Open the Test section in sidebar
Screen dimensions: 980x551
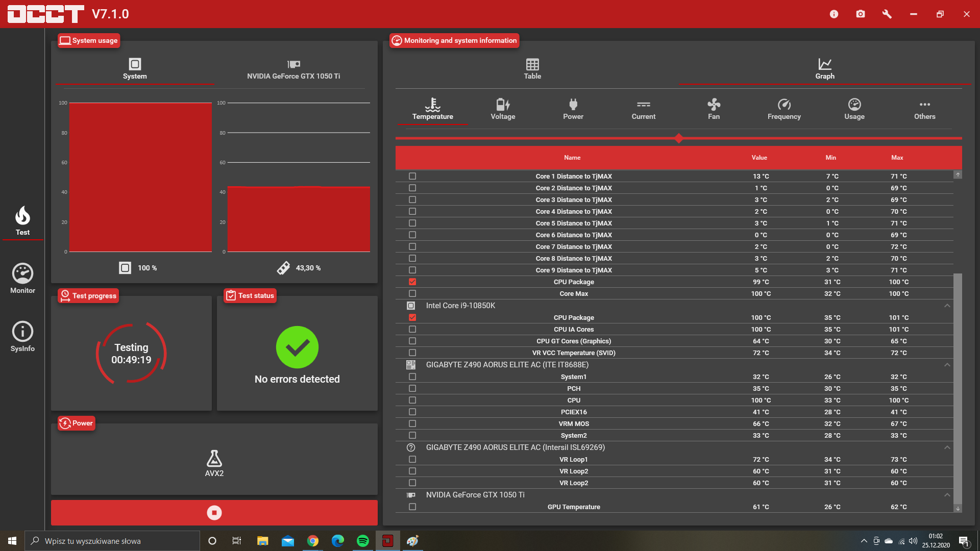click(x=22, y=220)
